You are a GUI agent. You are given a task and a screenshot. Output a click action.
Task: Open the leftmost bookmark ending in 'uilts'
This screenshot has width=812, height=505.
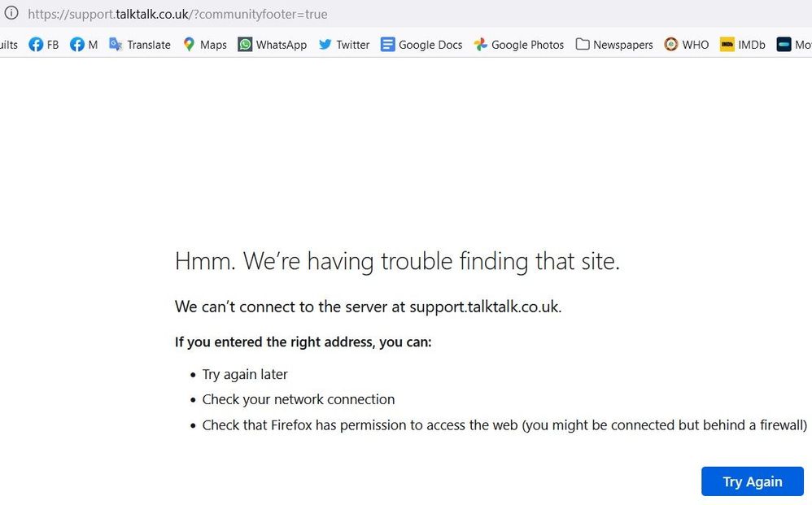tap(8, 45)
